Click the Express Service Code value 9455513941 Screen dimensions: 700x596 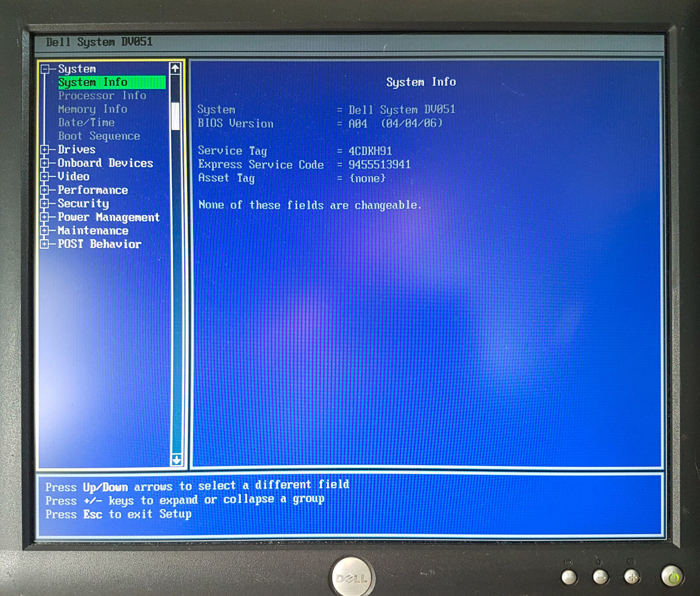(x=379, y=165)
